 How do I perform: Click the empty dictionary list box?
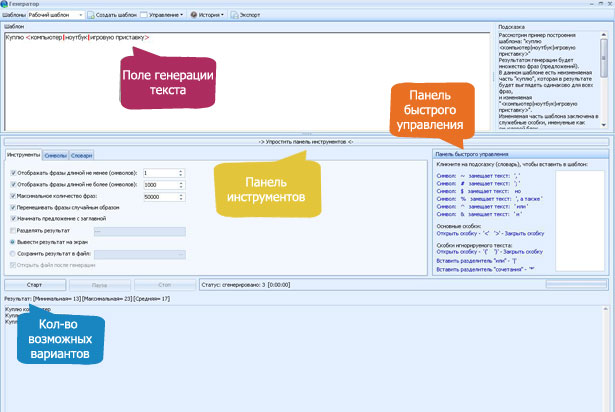click(580, 221)
